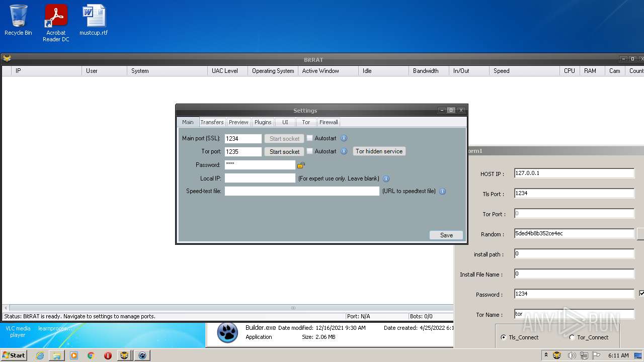Image resolution: width=644 pixels, height=362 pixels.
Task: Select the Tor_Connect radio option
Action: [572, 337]
